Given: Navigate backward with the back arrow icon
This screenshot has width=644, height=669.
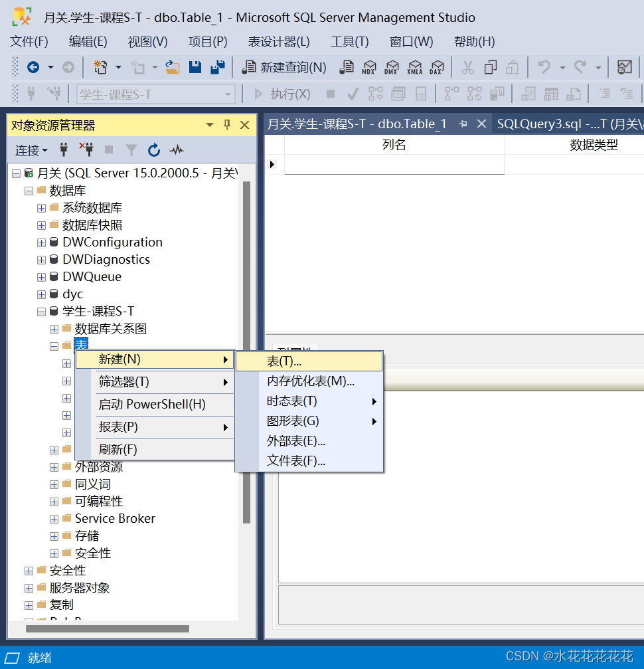Looking at the screenshot, I should [33, 67].
